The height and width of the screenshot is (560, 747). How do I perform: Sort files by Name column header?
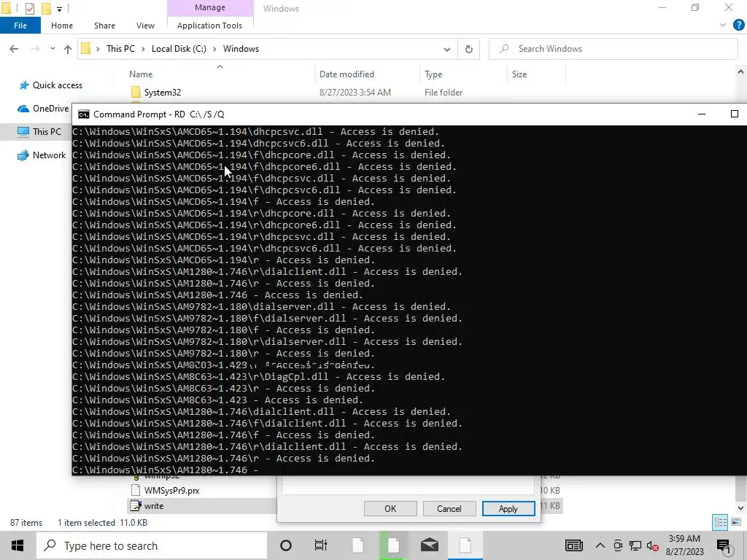141,74
